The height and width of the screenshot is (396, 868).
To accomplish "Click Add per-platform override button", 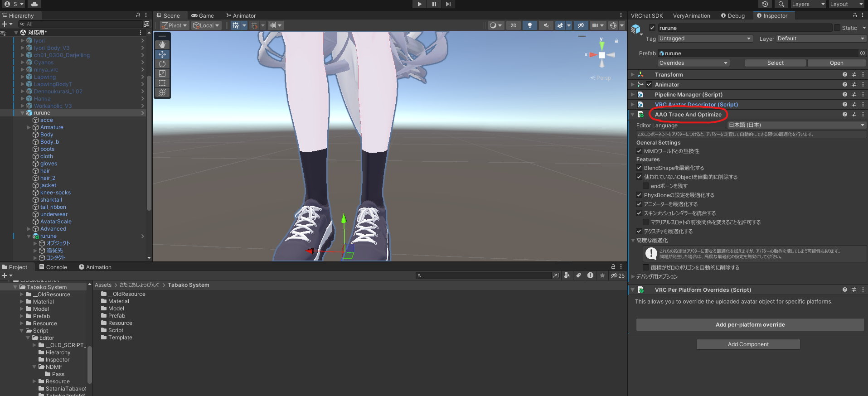I will (x=750, y=324).
